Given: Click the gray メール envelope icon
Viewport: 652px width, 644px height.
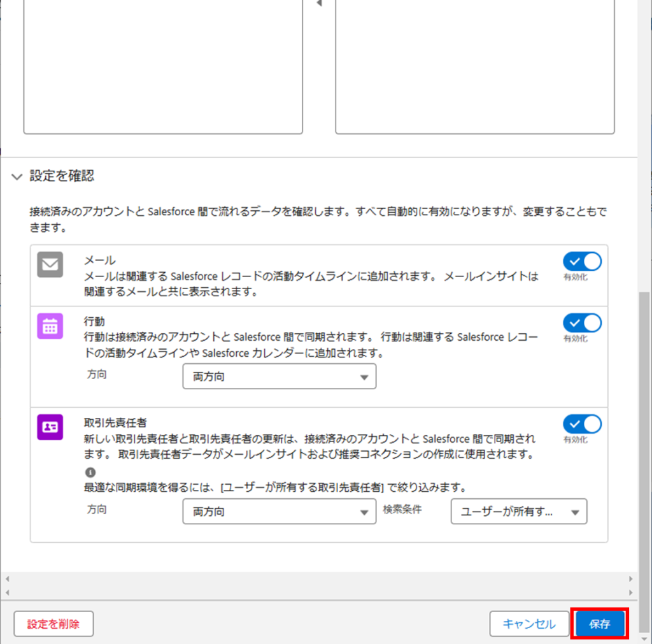Looking at the screenshot, I should pyautogui.click(x=50, y=264).
